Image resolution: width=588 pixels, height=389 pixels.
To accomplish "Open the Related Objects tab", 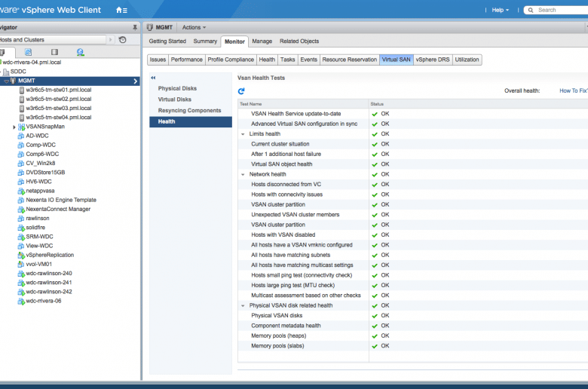I will (x=299, y=41).
